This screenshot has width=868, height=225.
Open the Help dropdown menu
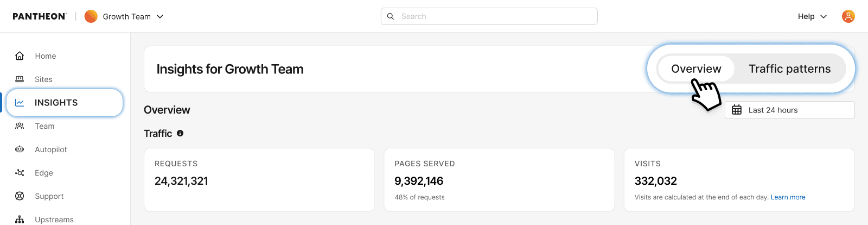click(812, 16)
